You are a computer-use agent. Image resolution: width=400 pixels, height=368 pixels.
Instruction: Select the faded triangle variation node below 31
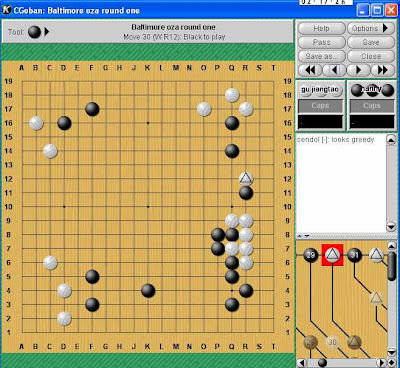point(377,298)
